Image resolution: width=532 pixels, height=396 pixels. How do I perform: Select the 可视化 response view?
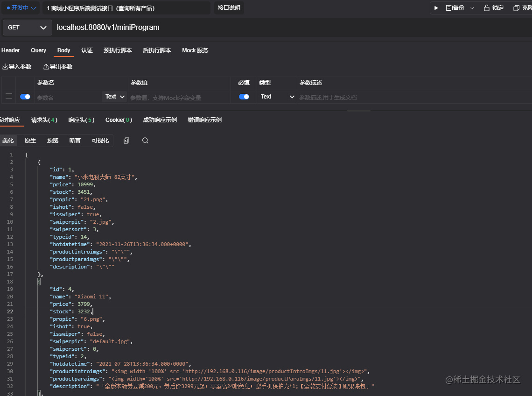pyautogui.click(x=100, y=140)
